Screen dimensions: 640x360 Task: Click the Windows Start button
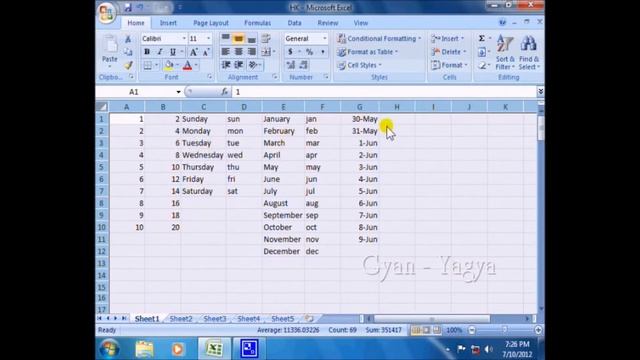pos(109,349)
